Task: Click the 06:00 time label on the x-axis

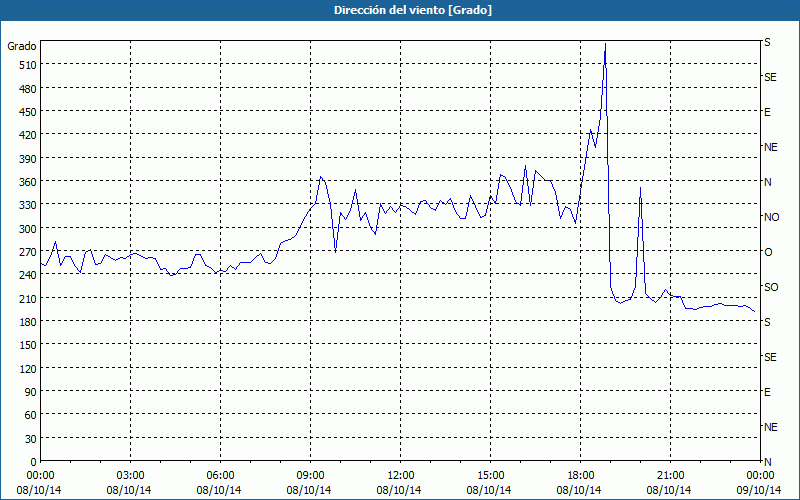Action: pos(220,476)
